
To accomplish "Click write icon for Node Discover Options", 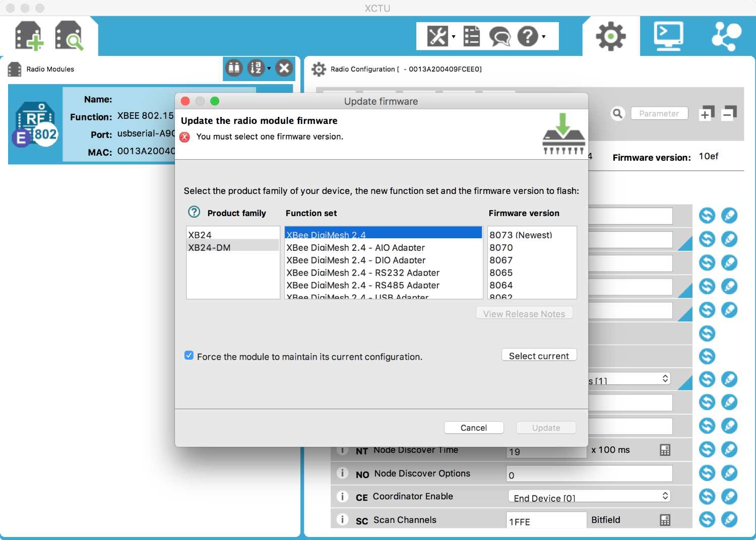I will pos(729,473).
